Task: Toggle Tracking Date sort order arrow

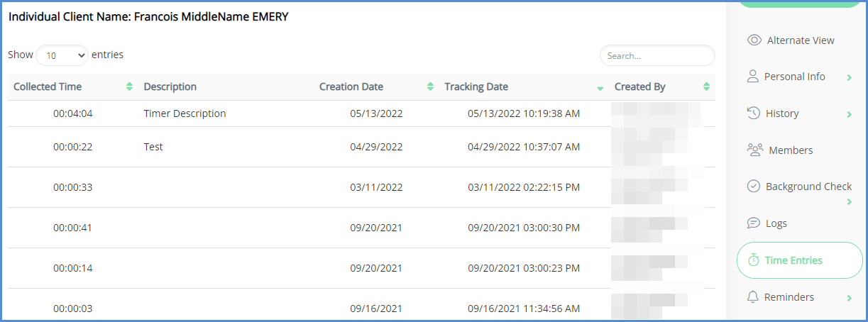Action: point(600,88)
